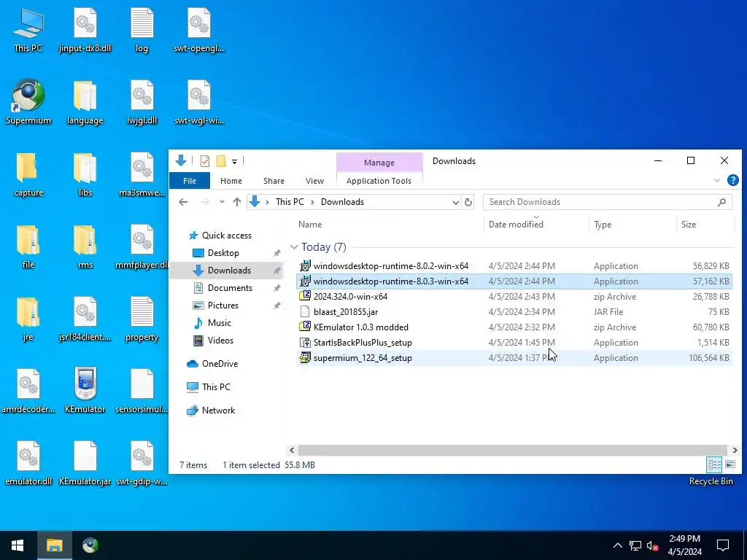Click Properties icon in quick access toolbar
The width and height of the screenshot is (747, 560).
point(205,161)
